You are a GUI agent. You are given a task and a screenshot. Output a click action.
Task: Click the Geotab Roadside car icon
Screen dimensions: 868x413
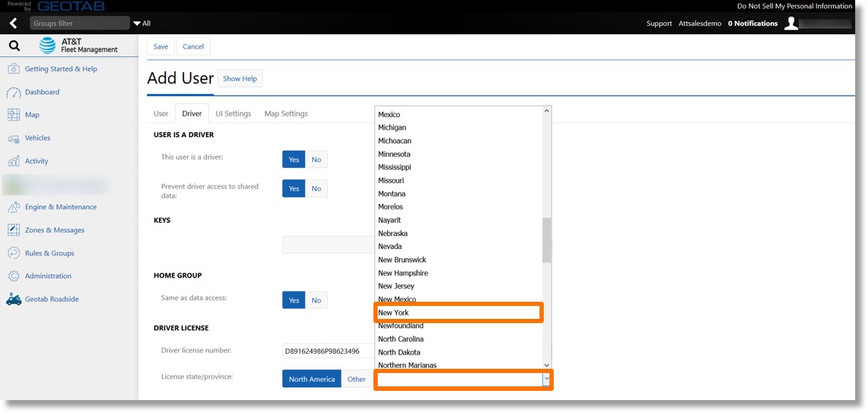14,300
